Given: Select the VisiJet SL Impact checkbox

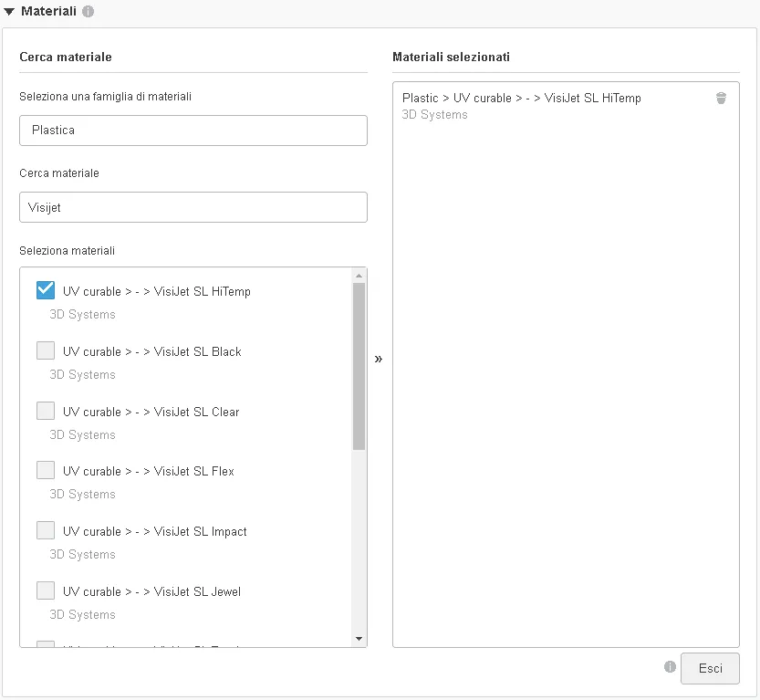Looking at the screenshot, I should [x=46, y=530].
